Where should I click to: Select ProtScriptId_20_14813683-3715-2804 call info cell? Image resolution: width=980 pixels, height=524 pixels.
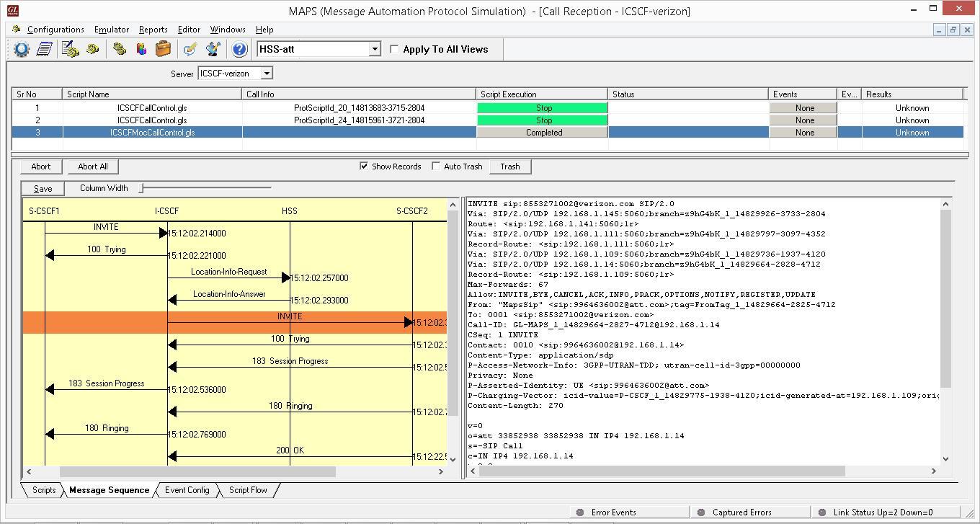pos(359,108)
